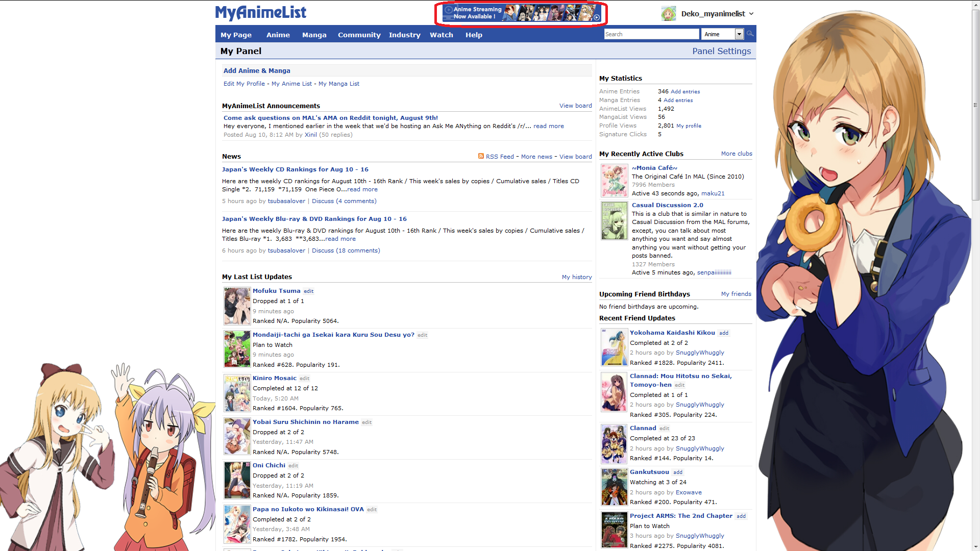Open the Mofuku Tsuma cover thumbnail
Image resolution: width=980 pixels, height=551 pixels.
(x=237, y=306)
